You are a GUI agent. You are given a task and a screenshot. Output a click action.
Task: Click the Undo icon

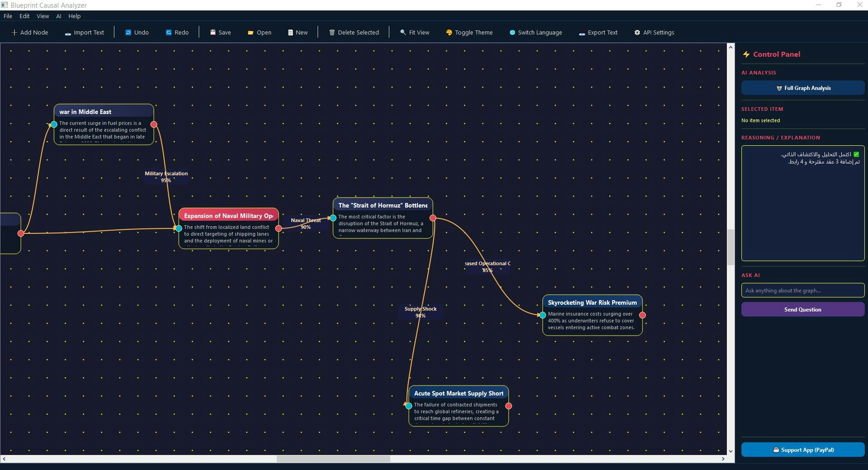[x=128, y=32]
